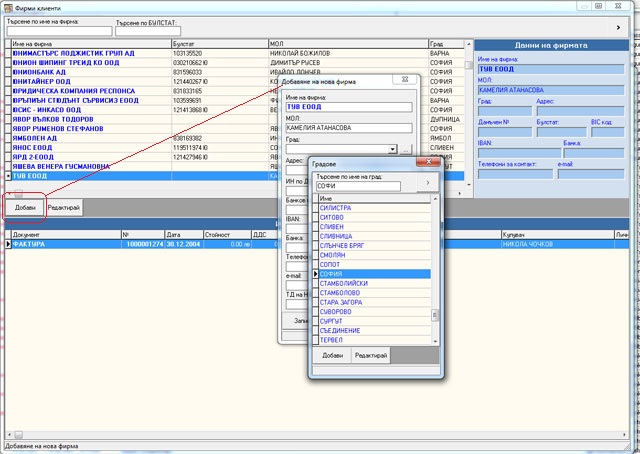Click the Булстат column header in the companies grid

pyautogui.click(x=220, y=44)
